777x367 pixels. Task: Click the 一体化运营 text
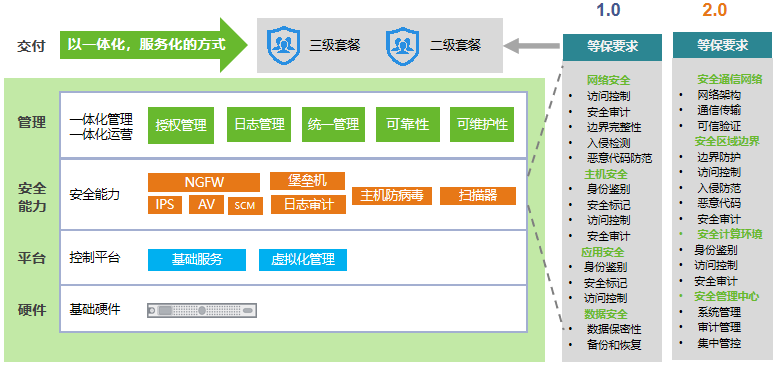[101, 134]
